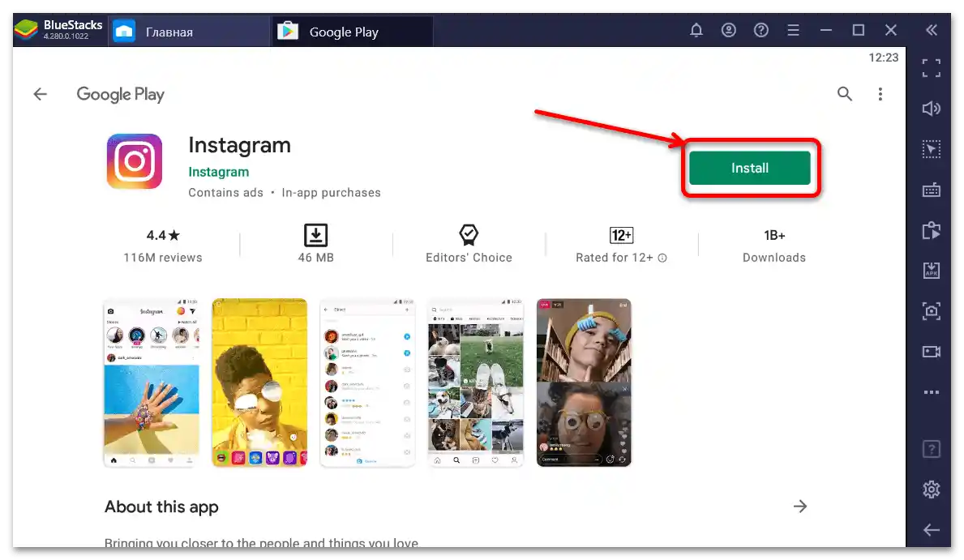Click the BlueStacks logo

(26, 29)
